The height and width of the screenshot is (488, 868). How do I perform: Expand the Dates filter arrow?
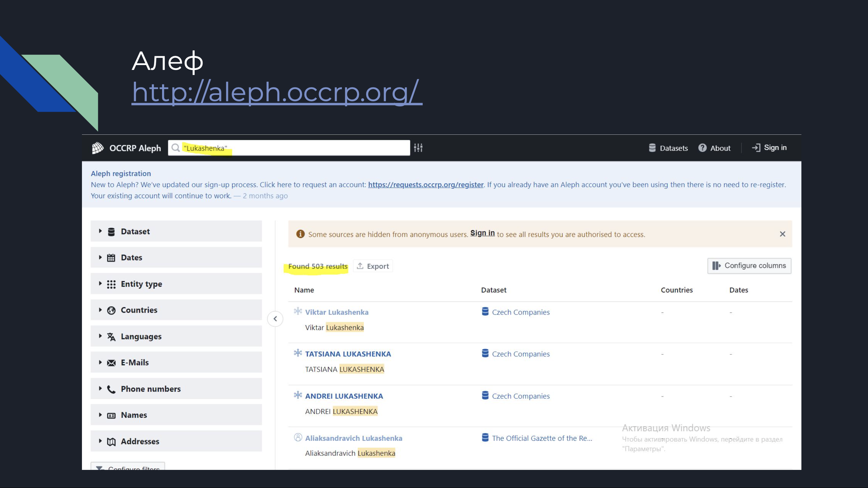pyautogui.click(x=100, y=258)
